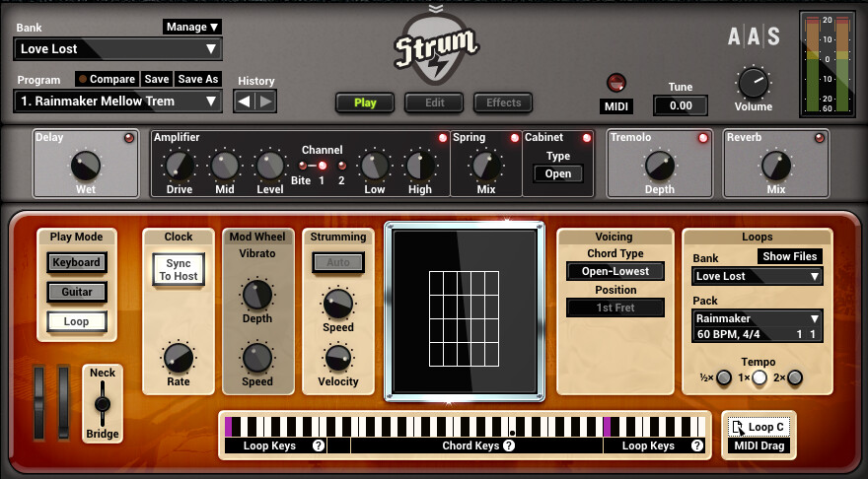
Task: Open the Open-Lowest chord type selector
Action: (615, 272)
